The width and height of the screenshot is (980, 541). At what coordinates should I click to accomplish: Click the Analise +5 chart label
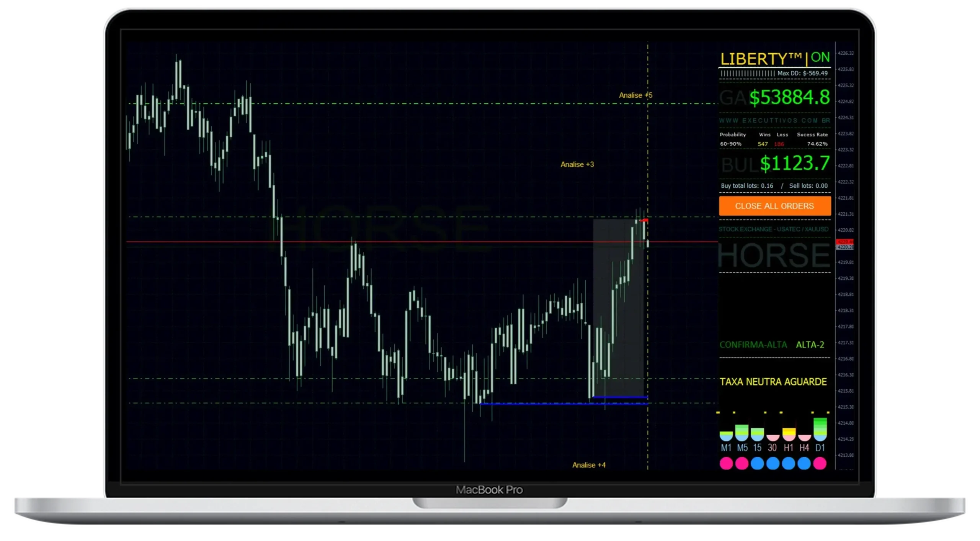point(635,95)
